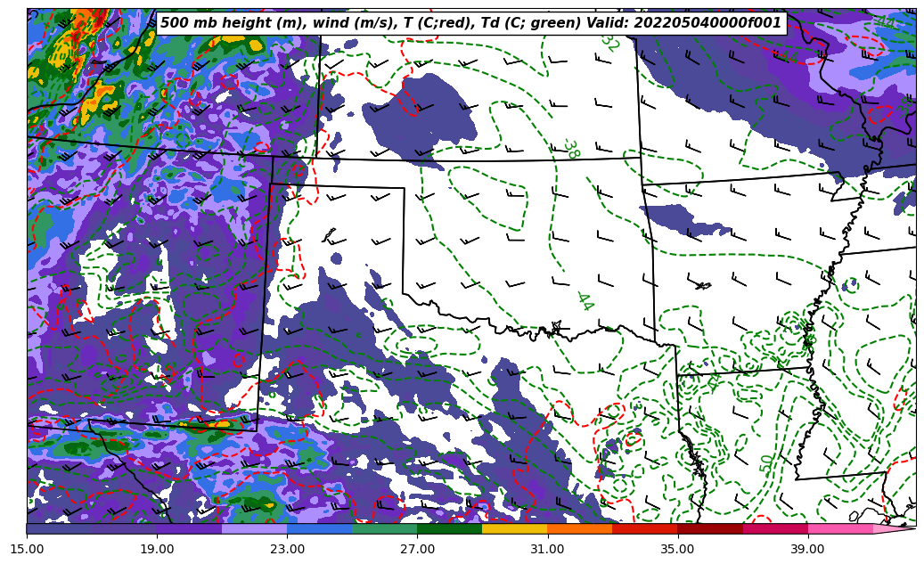Click the green 44 contour label in Oklahoma
The width and height of the screenshot is (924, 564).
point(585,301)
